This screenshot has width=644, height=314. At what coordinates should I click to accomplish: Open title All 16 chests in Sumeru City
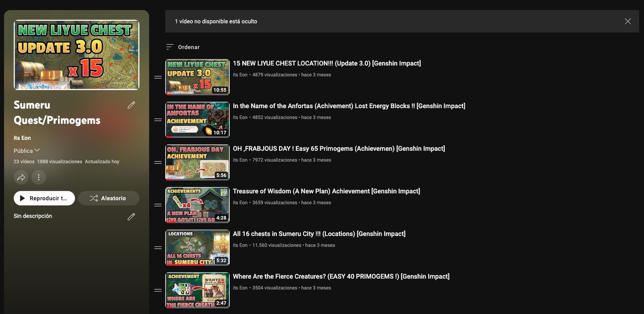tap(319, 234)
